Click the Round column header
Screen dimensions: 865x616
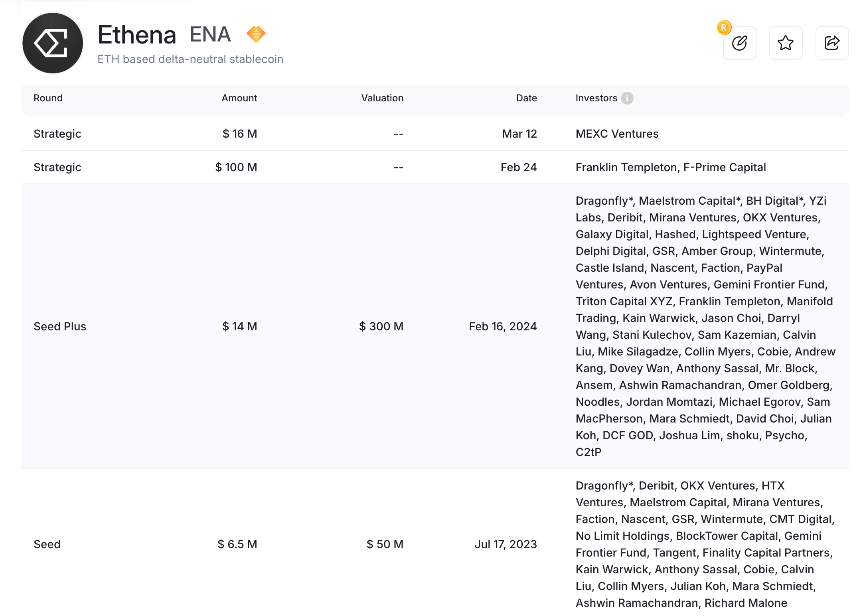tap(48, 98)
